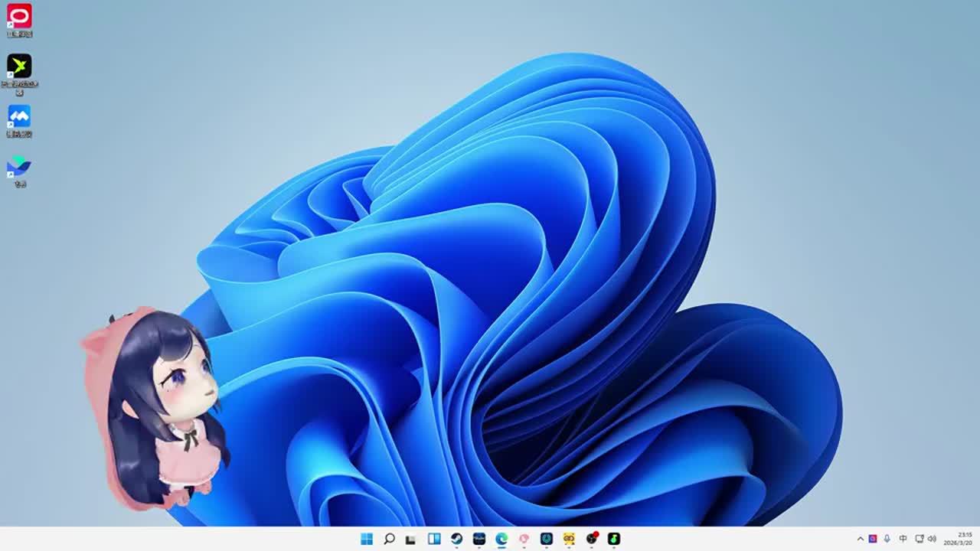Open Microsoft Edge from the taskbar
Viewport: 980px width, 551px height.
click(x=501, y=539)
